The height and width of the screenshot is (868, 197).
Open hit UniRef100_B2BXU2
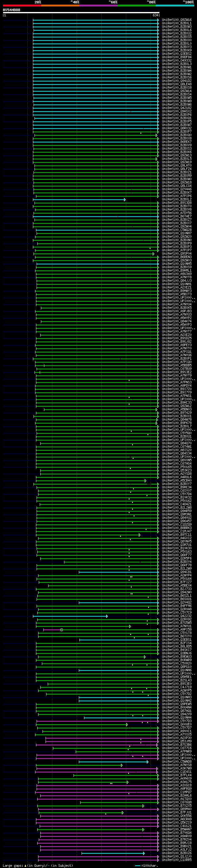point(177,33)
